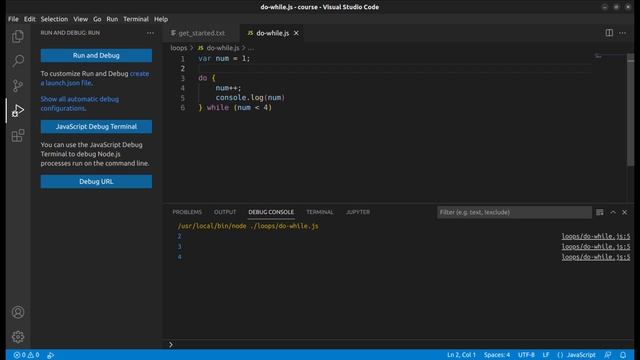Click the Spaces: 4 indentation status entry
Screen dimensions: 640x360
pos(497,355)
